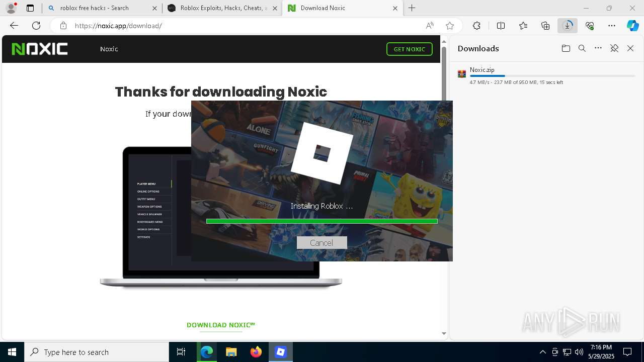Cancel the Roblox installation
The height and width of the screenshot is (362, 644).
pos(321,243)
